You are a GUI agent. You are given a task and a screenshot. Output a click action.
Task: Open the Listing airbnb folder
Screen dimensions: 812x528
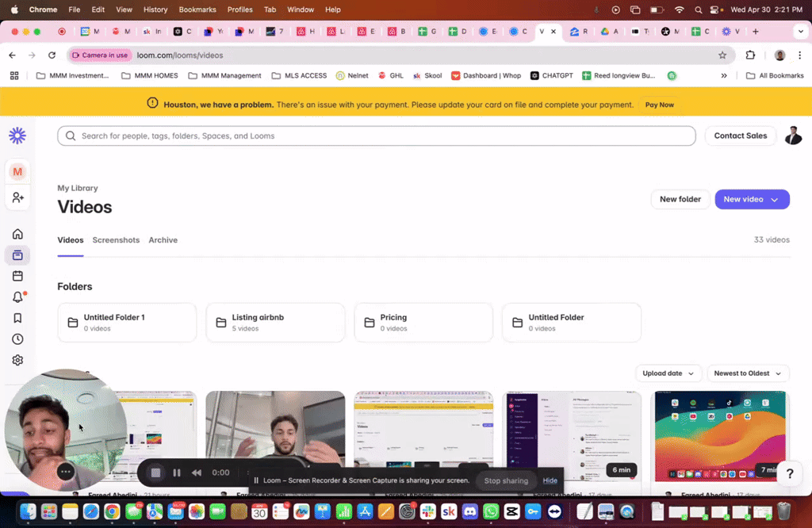coord(275,323)
